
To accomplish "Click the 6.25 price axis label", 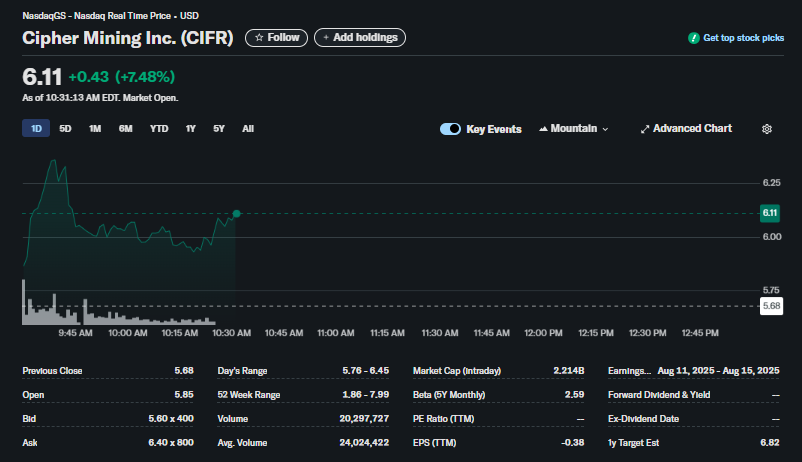I will click(771, 183).
